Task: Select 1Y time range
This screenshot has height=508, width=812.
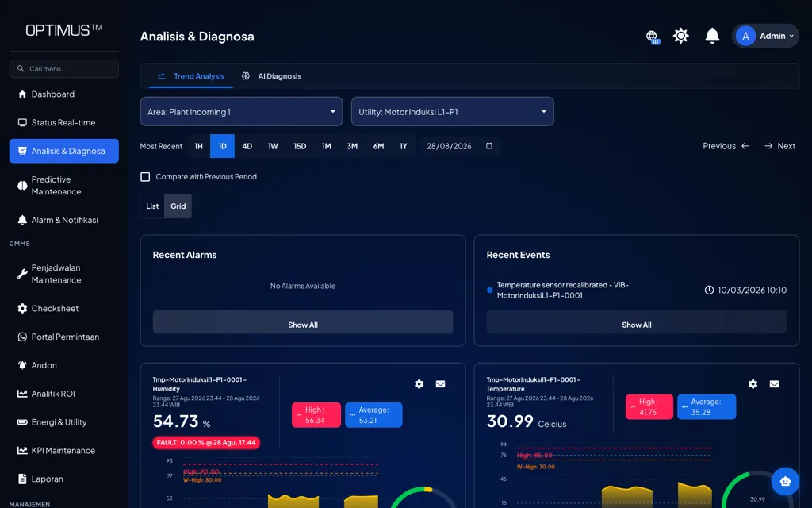Action: point(404,146)
